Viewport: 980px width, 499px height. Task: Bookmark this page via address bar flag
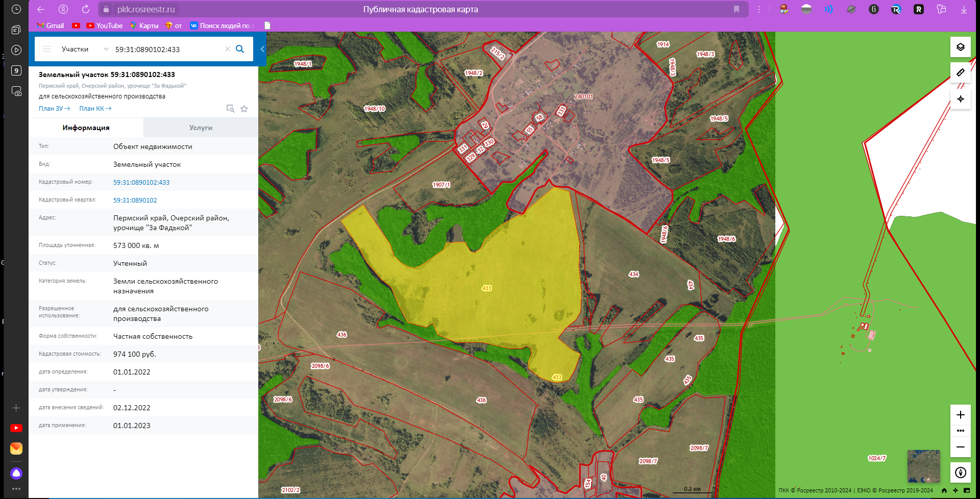tap(737, 9)
